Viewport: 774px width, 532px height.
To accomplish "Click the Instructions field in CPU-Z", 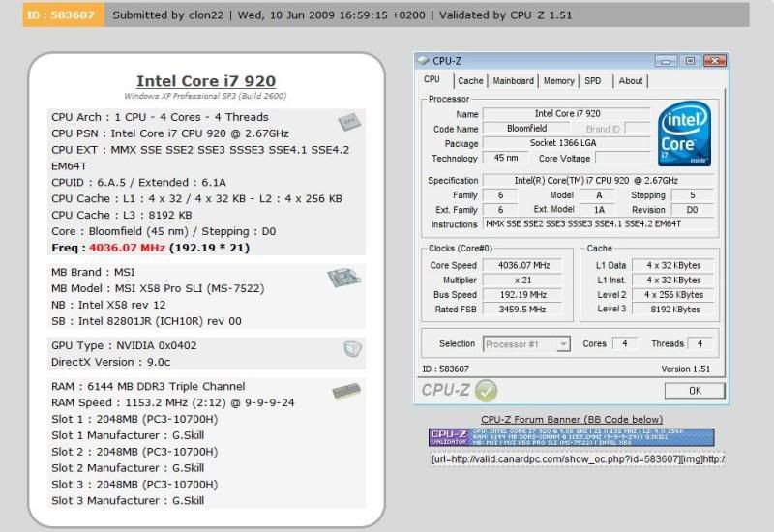I will tap(598, 224).
